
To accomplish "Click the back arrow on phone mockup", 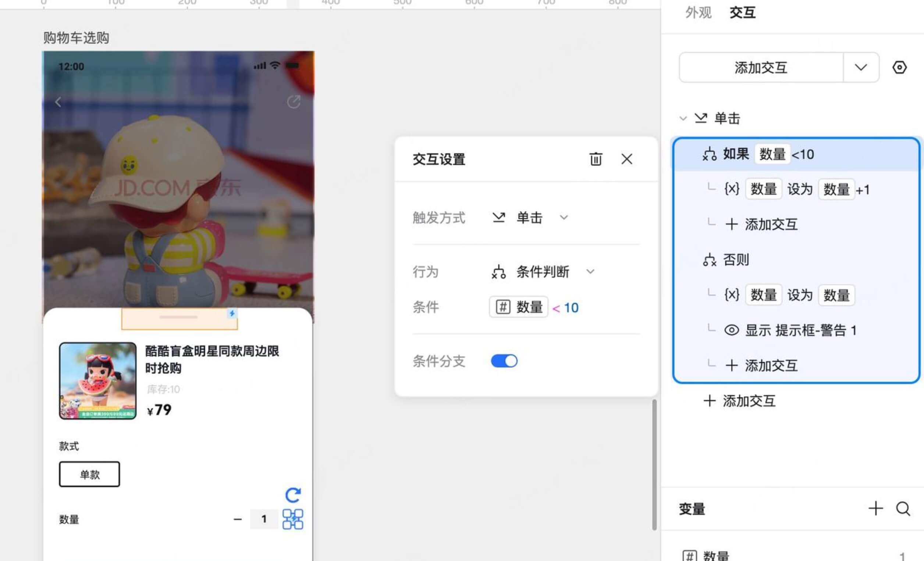I will coord(58,102).
